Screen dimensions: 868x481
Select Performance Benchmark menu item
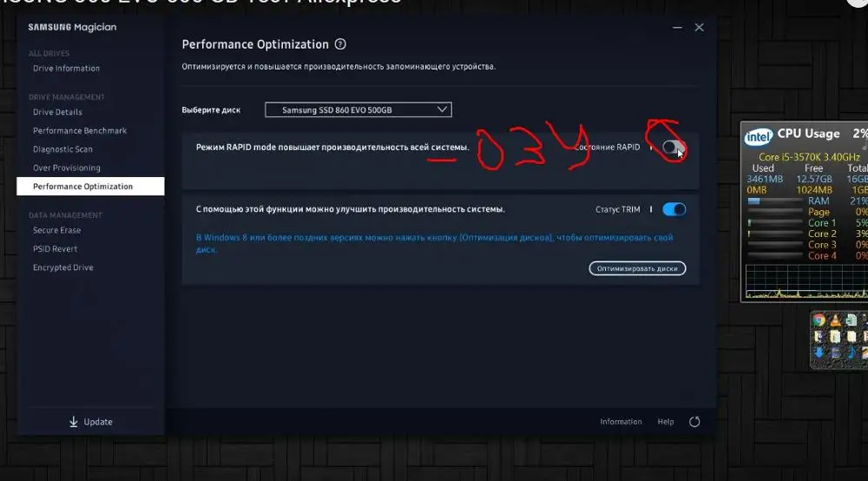tap(80, 130)
